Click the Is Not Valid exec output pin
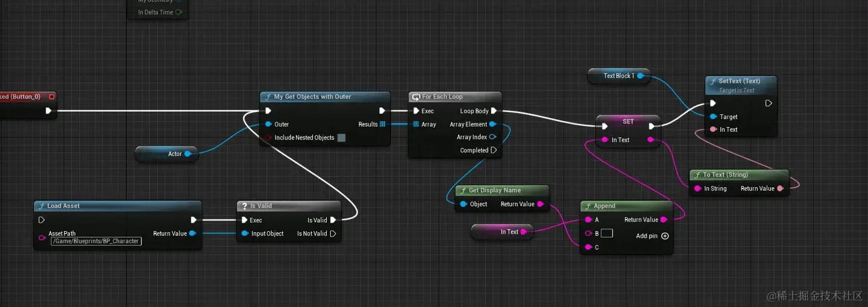Image resolution: width=868 pixels, height=307 pixels. coord(333,234)
